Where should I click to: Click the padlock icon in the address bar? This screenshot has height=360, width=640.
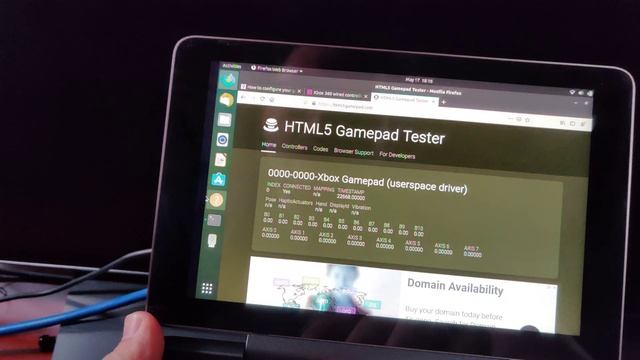coord(314,104)
